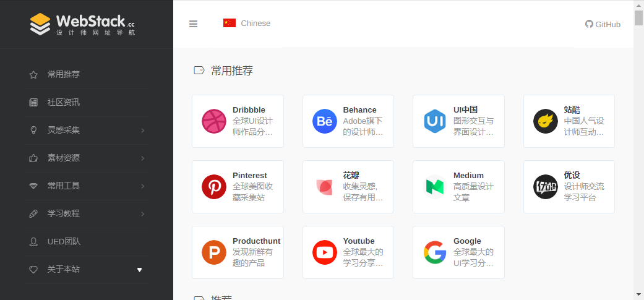Click the star icon beside 常用推荐
This screenshot has height=300, width=644.
coord(33,75)
